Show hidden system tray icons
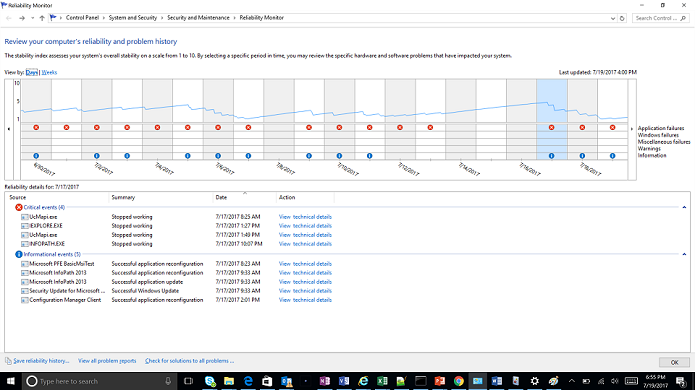This screenshot has width=695, height=390. pos(572,381)
